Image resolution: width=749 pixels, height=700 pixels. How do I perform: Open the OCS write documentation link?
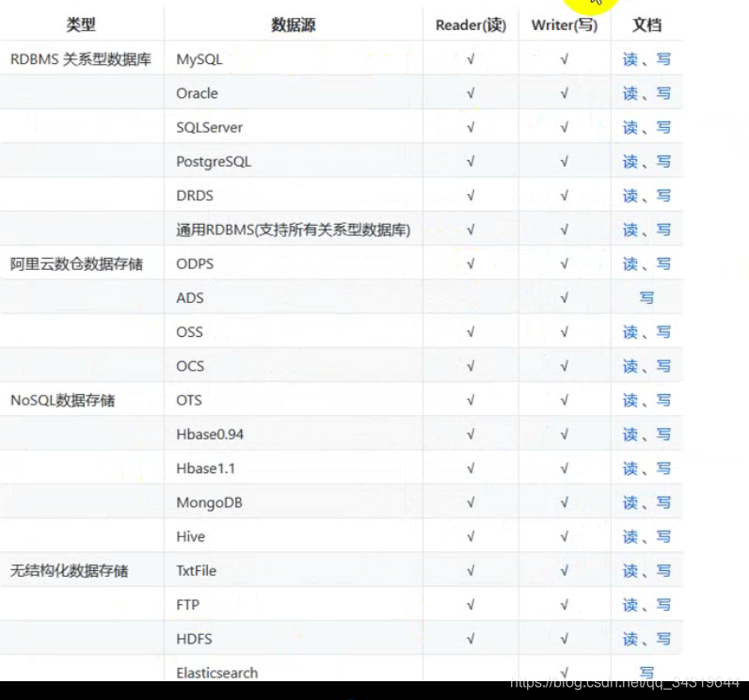pyautogui.click(x=663, y=366)
